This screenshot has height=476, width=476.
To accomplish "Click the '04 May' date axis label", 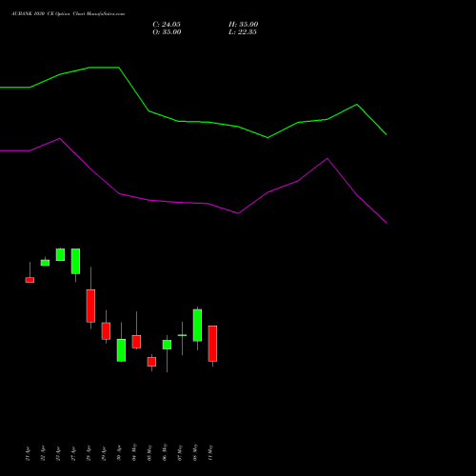I will tap(134, 452).
